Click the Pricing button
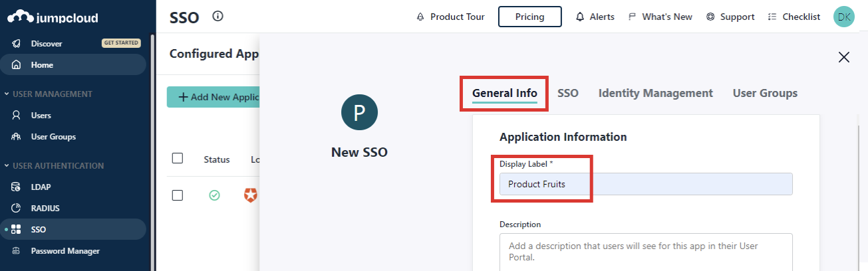 click(x=530, y=17)
